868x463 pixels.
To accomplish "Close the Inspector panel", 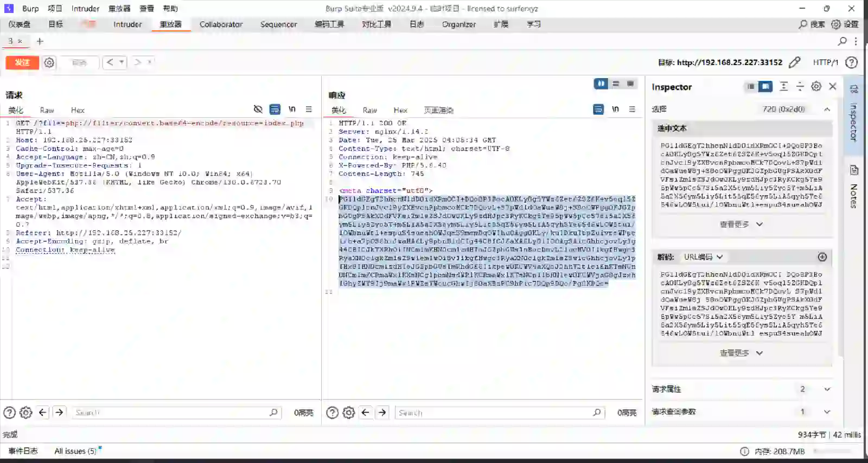I will click(833, 87).
